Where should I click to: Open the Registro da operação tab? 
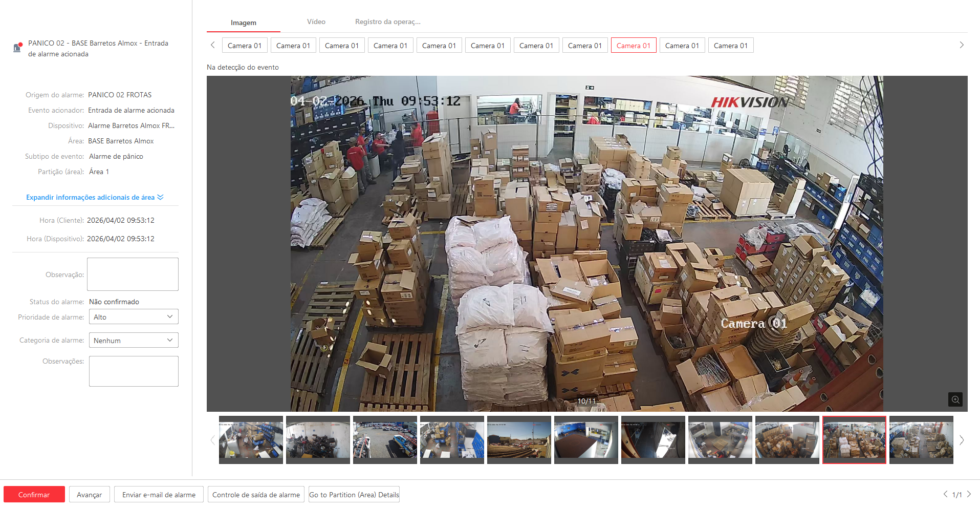[387, 22]
